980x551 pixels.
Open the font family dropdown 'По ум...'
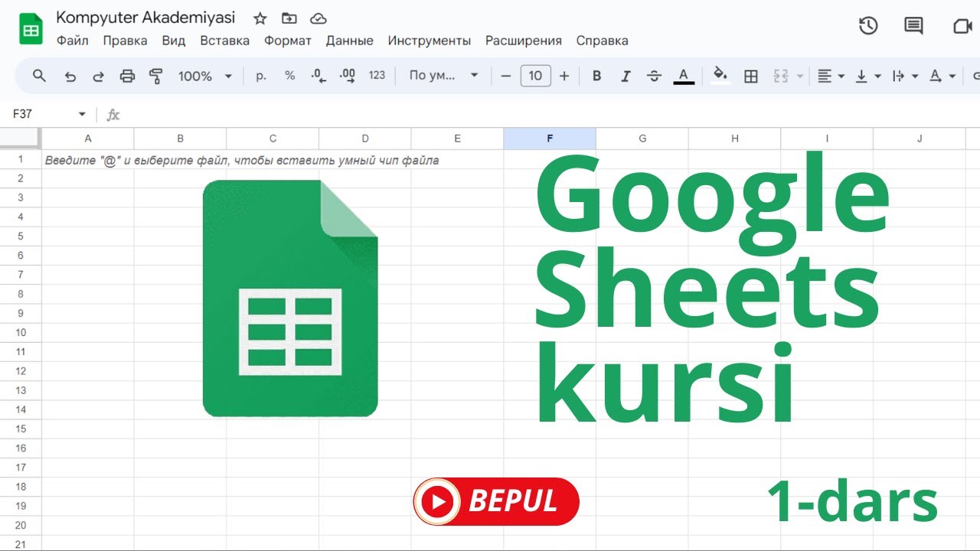(443, 76)
